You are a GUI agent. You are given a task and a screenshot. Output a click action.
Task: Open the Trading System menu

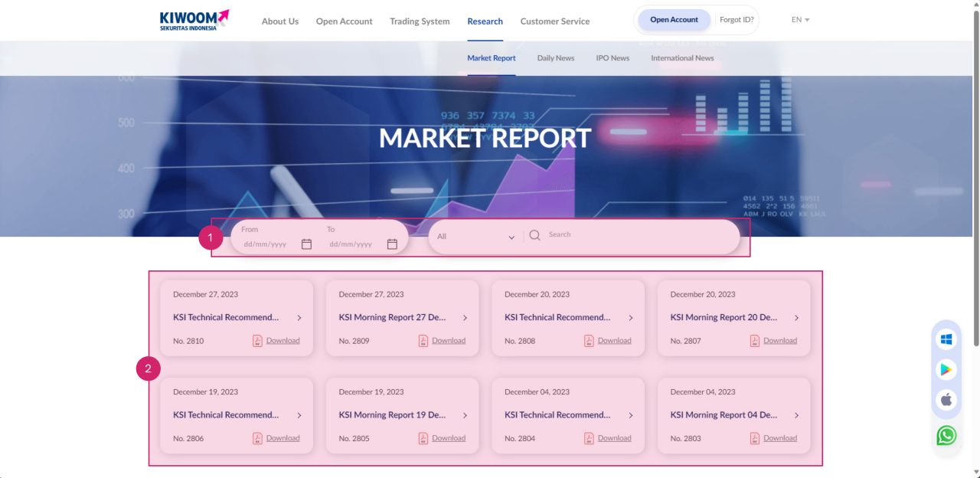pos(420,21)
